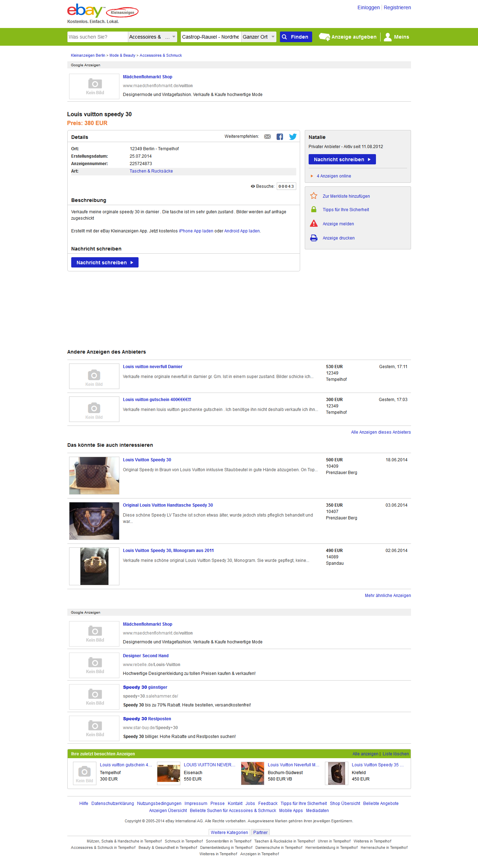Share the ad on Facebook
478x868 pixels.
click(x=280, y=137)
